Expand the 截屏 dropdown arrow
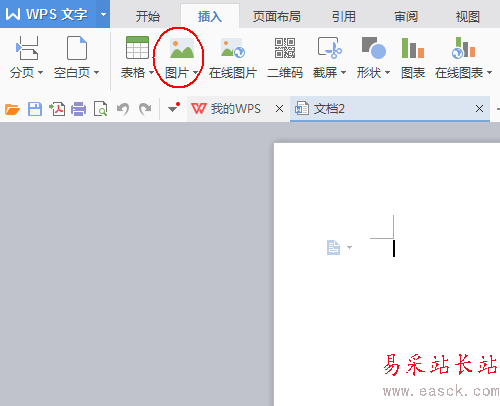Screen dimensions: 500x406 pyautogui.click(x=343, y=72)
